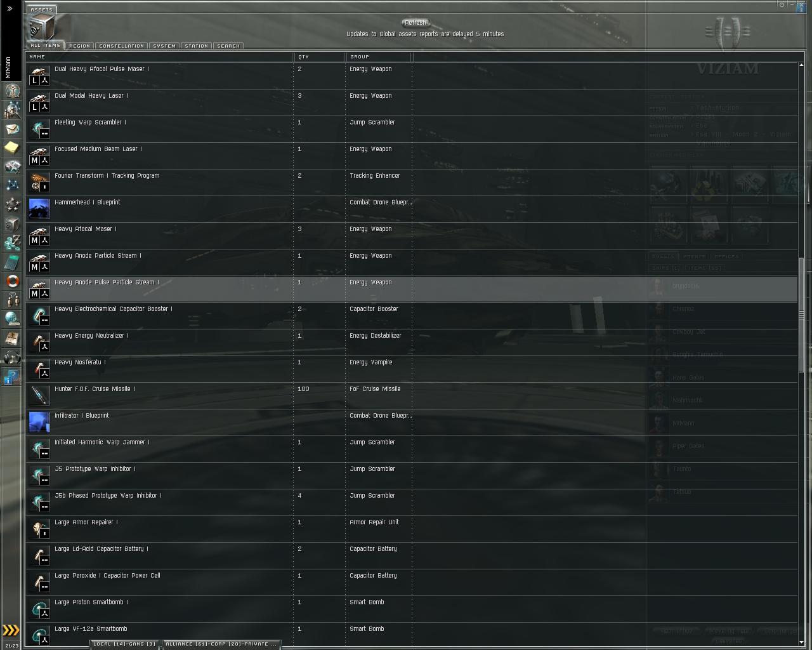Open the character sheet icon in sidebar
812x650 pixels.
12,91
